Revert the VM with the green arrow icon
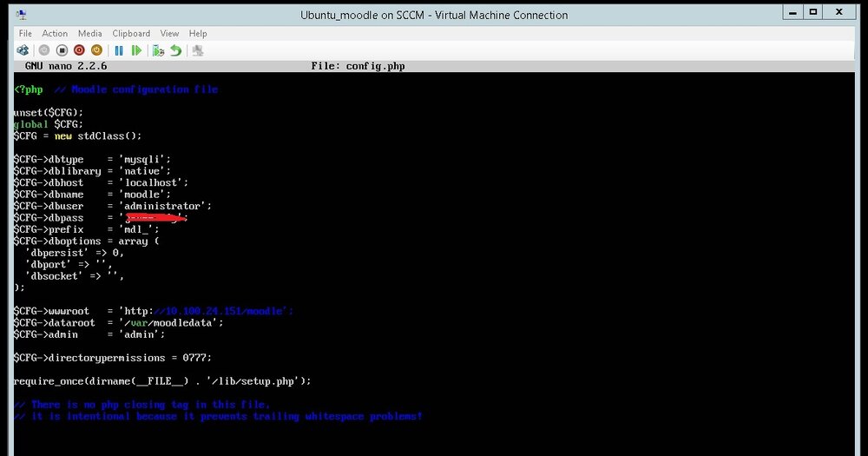The height and width of the screenshot is (456, 868). pyautogui.click(x=176, y=50)
